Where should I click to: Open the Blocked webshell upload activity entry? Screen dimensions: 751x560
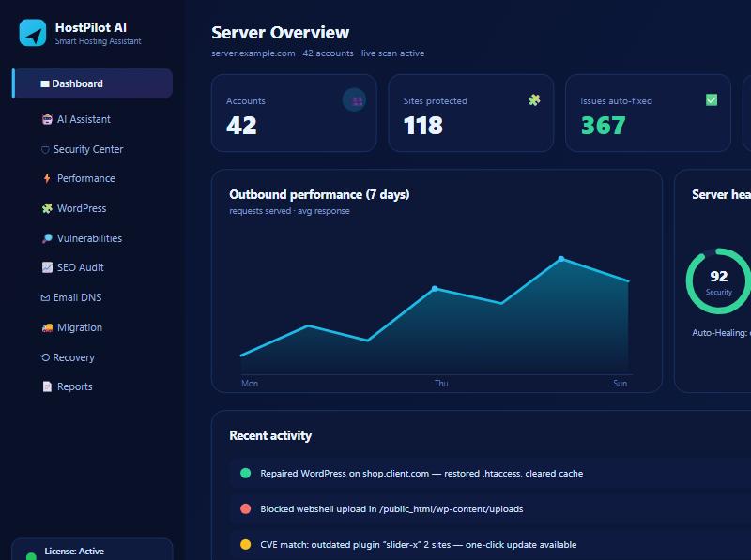(490, 508)
